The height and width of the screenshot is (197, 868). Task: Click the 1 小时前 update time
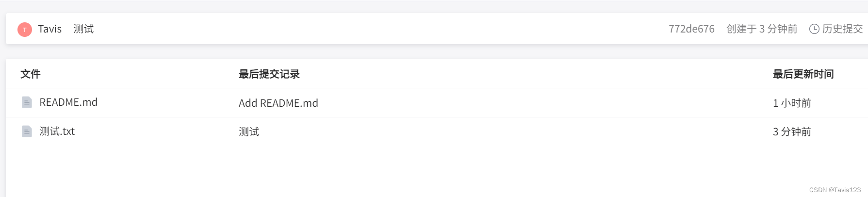coord(792,103)
